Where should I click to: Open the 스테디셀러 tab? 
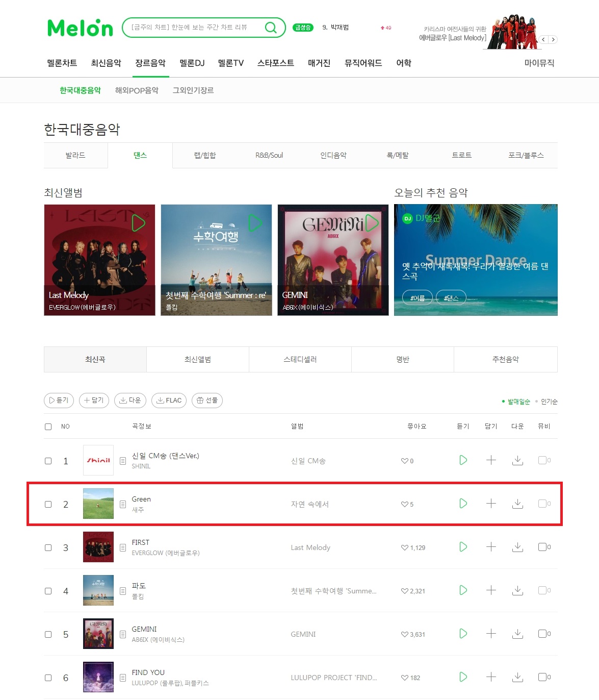pyautogui.click(x=300, y=359)
